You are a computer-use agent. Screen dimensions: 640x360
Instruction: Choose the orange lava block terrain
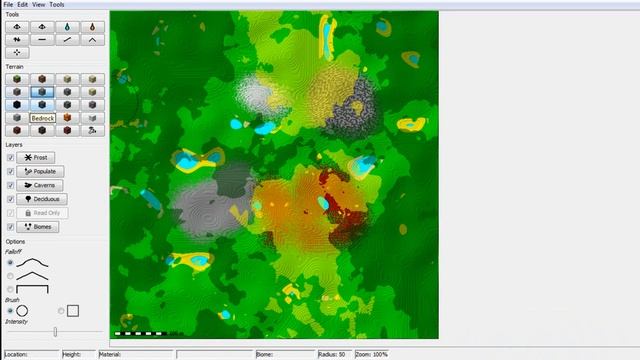coord(67,118)
